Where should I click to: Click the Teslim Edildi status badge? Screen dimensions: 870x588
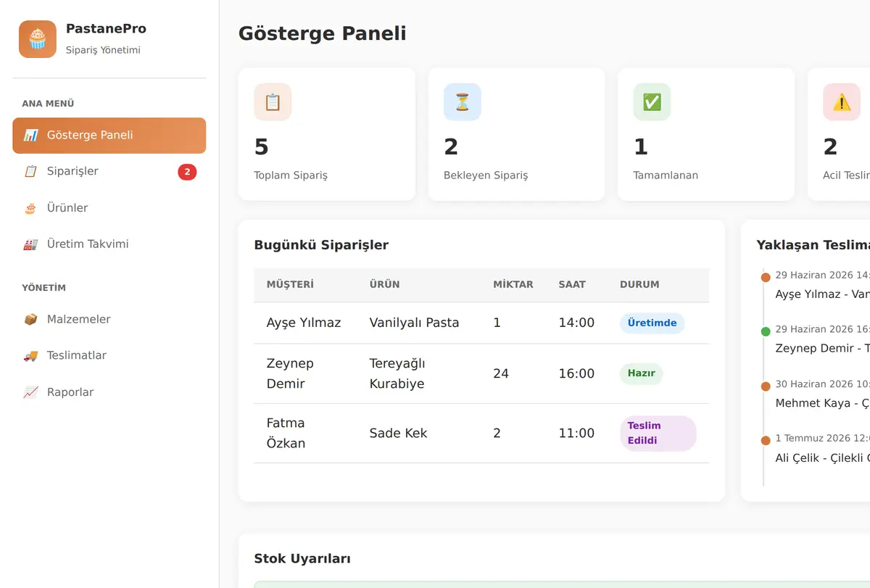pos(658,434)
